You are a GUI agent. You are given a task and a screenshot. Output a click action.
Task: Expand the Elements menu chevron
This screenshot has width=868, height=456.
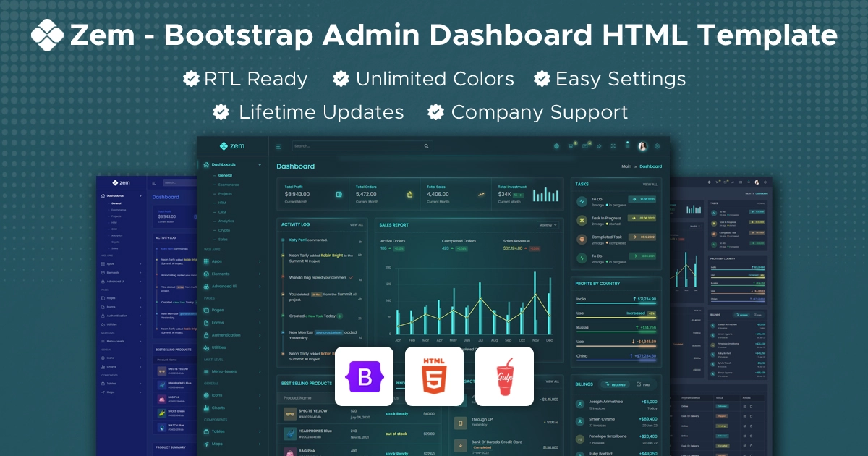click(260, 274)
